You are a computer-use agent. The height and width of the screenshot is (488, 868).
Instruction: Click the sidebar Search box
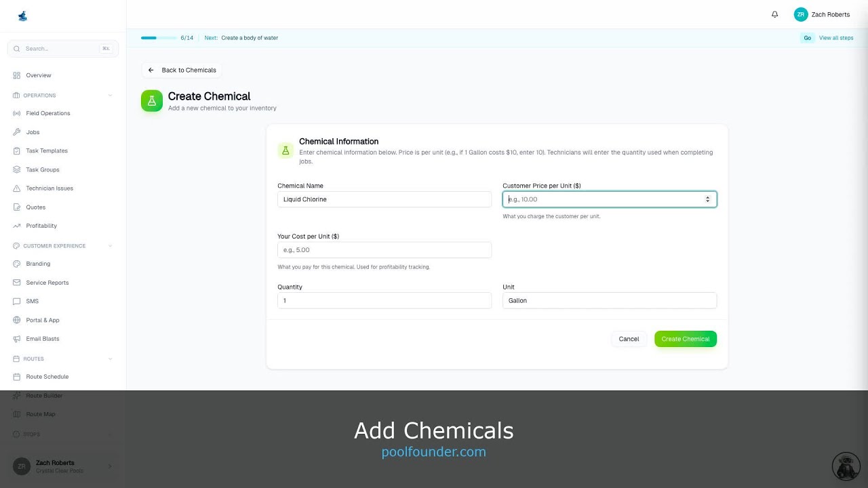point(63,49)
